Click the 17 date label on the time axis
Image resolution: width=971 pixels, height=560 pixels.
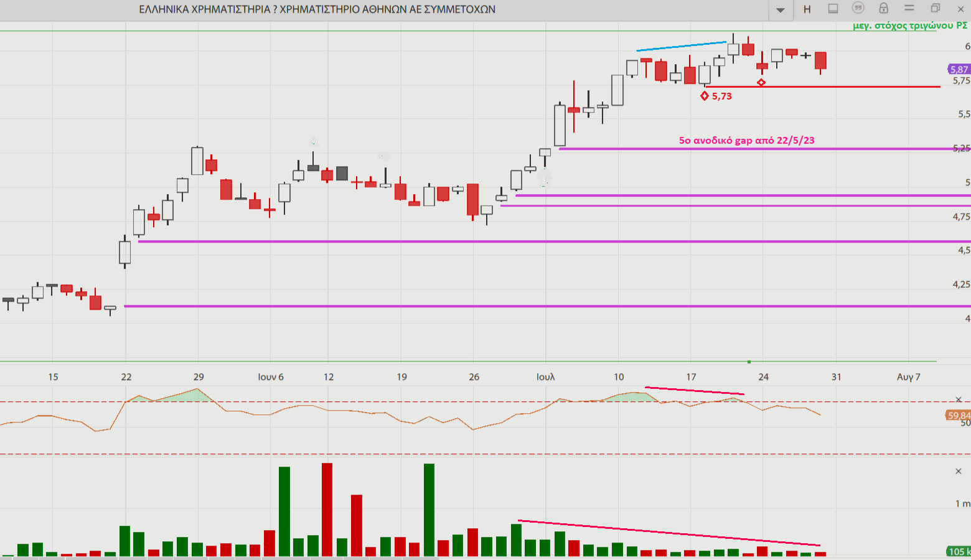click(691, 376)
